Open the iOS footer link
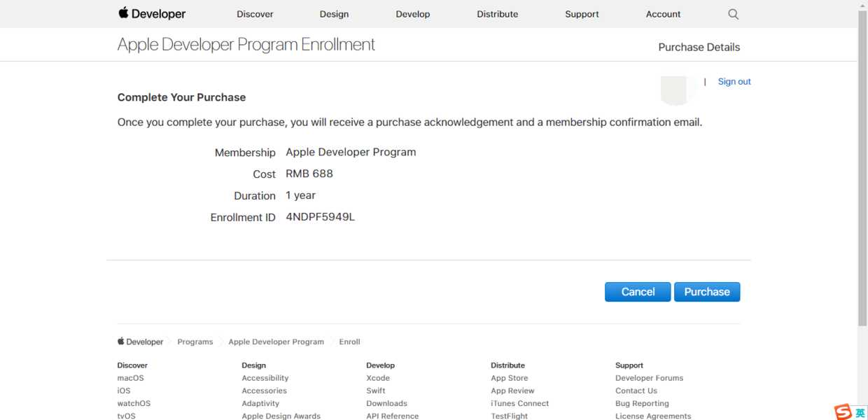 124,391
